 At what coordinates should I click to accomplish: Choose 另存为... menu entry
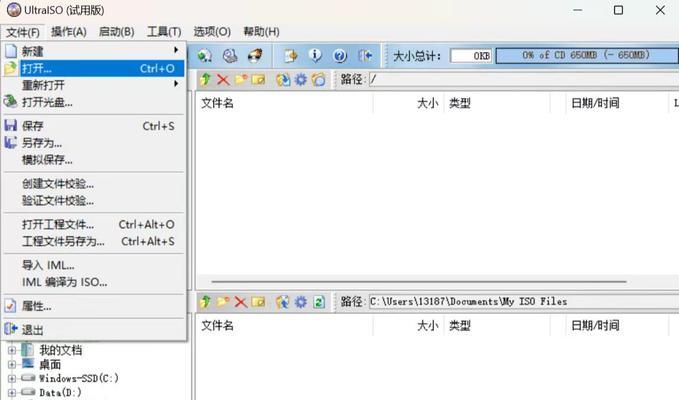(94, 143)
